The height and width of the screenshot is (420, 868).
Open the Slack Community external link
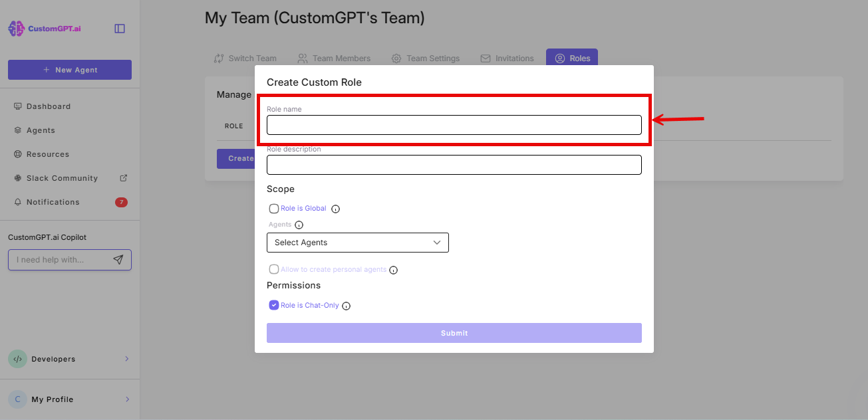click(x=63, y=177)
